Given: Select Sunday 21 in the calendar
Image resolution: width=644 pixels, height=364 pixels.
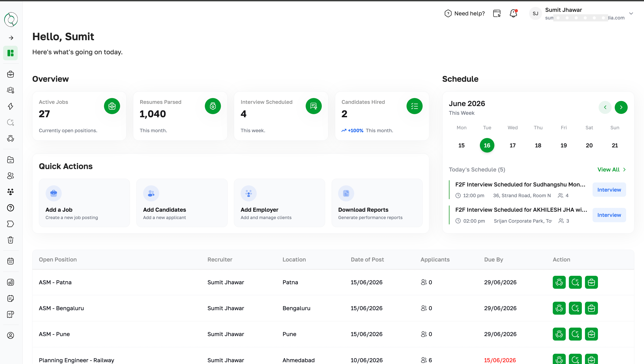Looking at the screenshot, I should coord(615,145).
